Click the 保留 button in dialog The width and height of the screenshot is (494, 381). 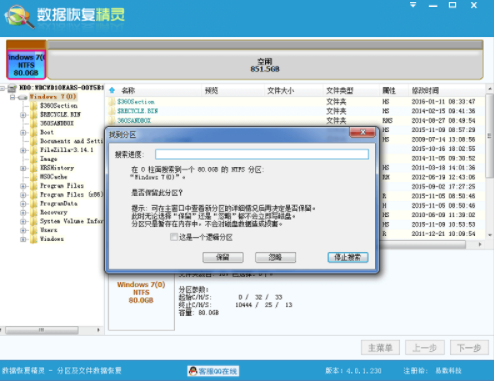(223, 257)
